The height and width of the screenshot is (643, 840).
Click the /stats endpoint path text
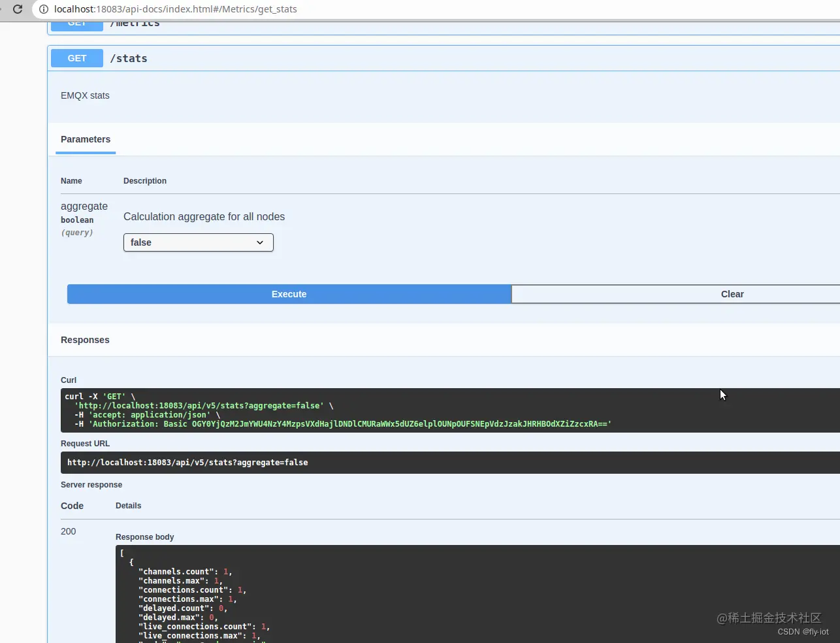(x=129, y=58)
